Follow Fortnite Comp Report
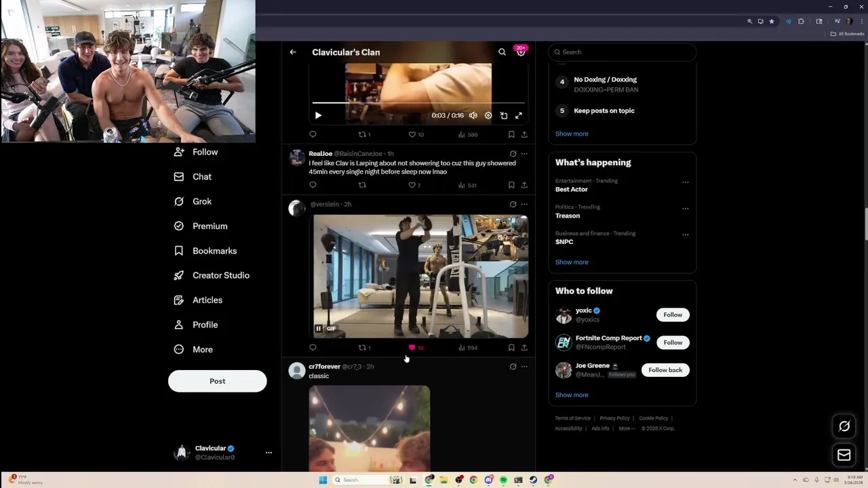This screenshot has width=868, height=488. 673,342
